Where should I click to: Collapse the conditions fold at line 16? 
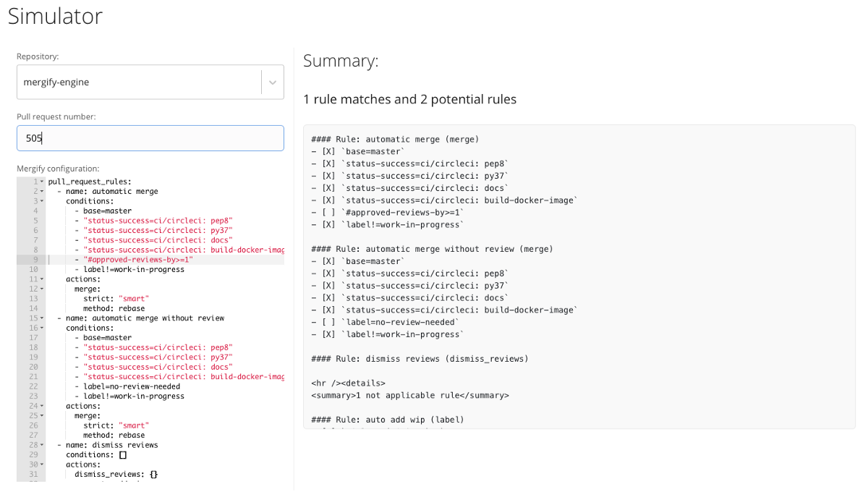[x=42, y=328]
